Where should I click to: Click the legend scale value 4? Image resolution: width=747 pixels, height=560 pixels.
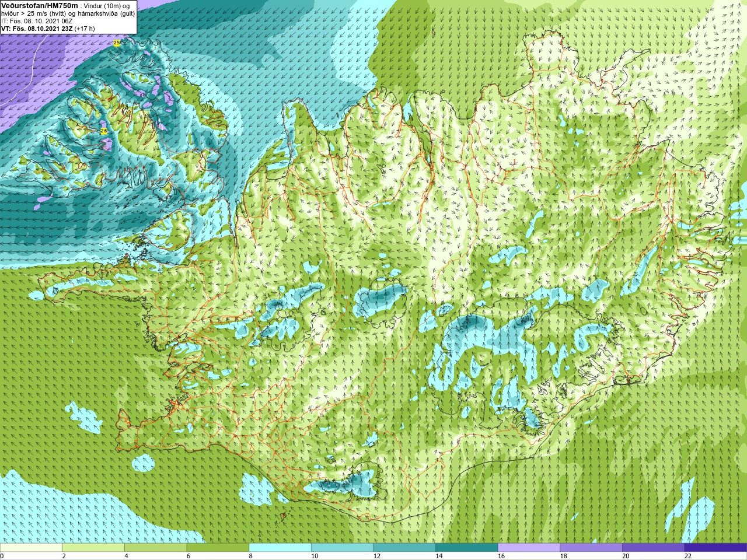tap(126, 556)
